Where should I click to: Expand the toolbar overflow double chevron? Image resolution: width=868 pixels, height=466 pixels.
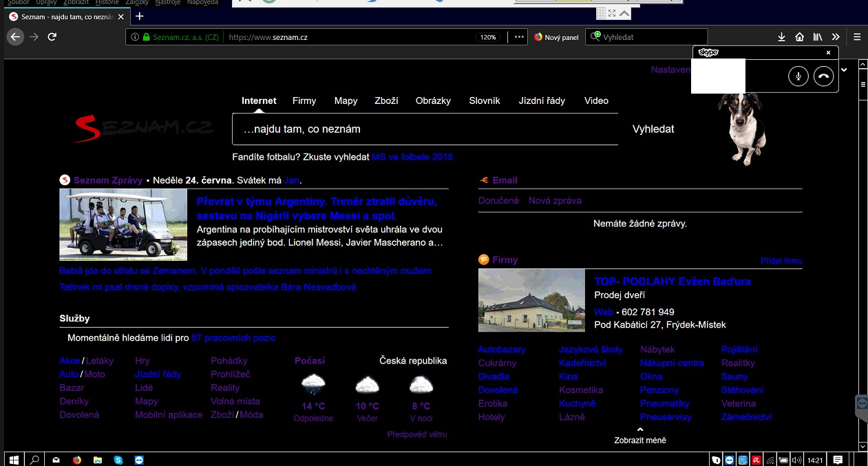click(x=836, y=37)
